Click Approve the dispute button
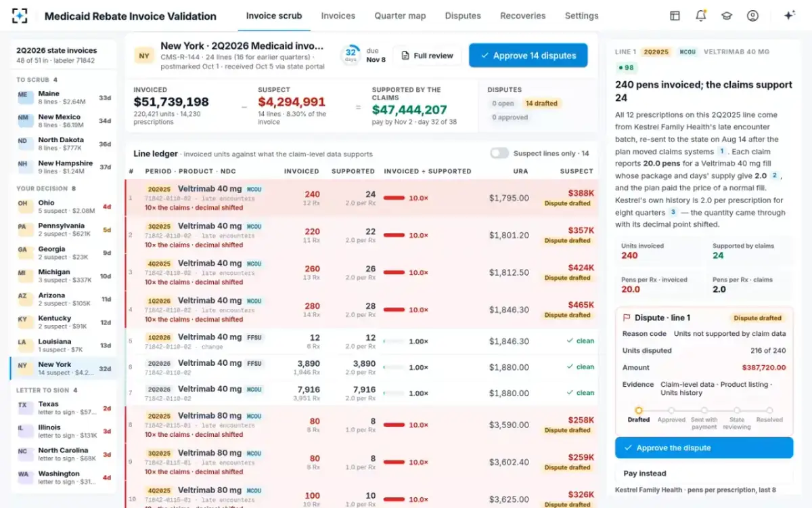The height and width of the screenshot is (508, 812). (704, 448)
